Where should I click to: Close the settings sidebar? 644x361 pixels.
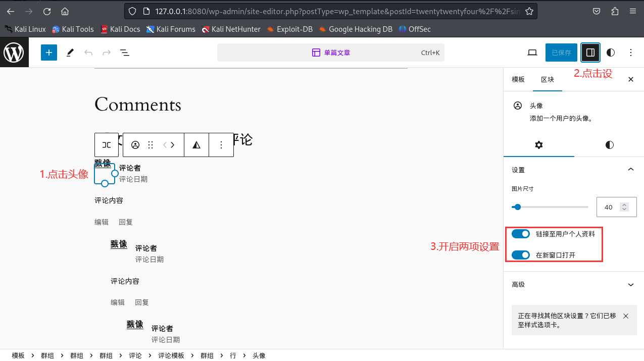[x=631, y=79]
